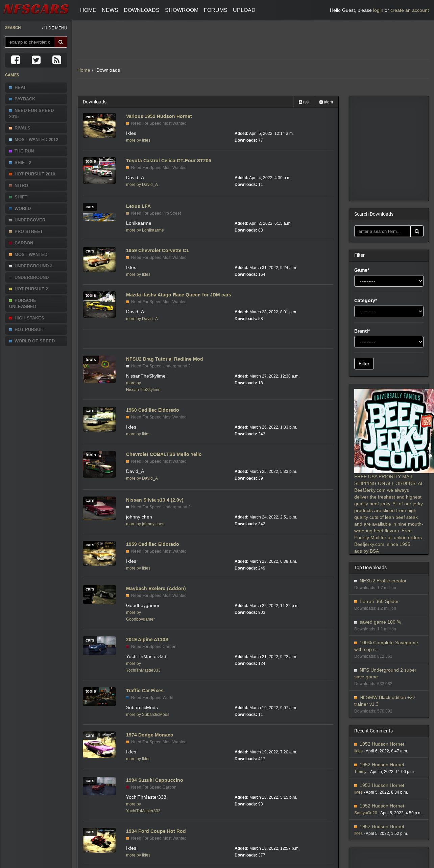Open the Brand filter dropdown

coord(389,342)
